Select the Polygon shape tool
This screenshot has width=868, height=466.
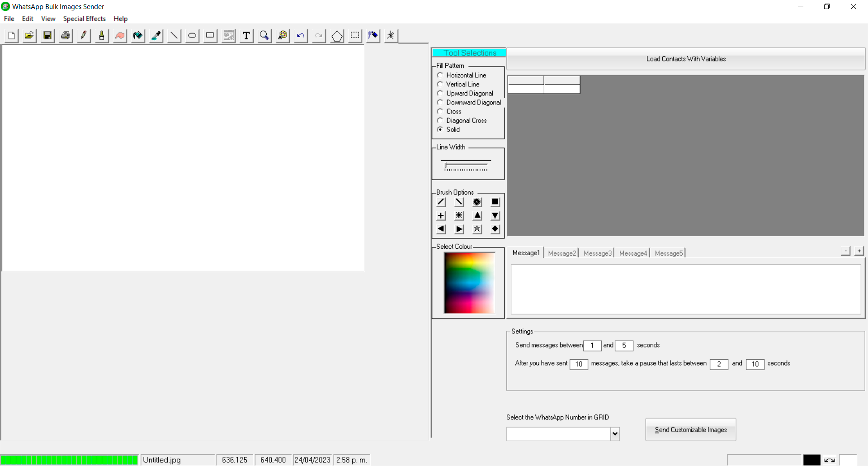coord(337,36)
